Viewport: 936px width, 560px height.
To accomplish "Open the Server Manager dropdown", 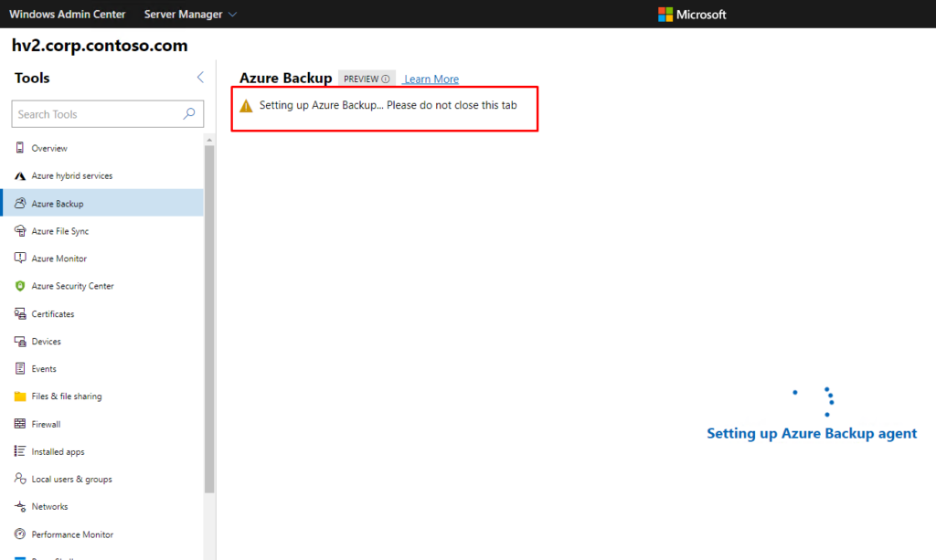I will pyautogui.click(x=190, y=15).
